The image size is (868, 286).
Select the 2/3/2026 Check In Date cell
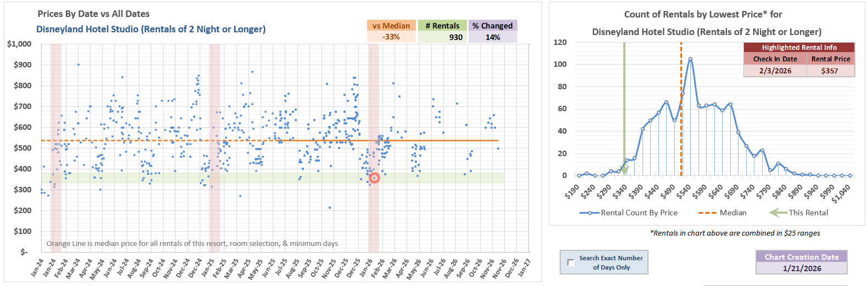[x=775, y=71]
